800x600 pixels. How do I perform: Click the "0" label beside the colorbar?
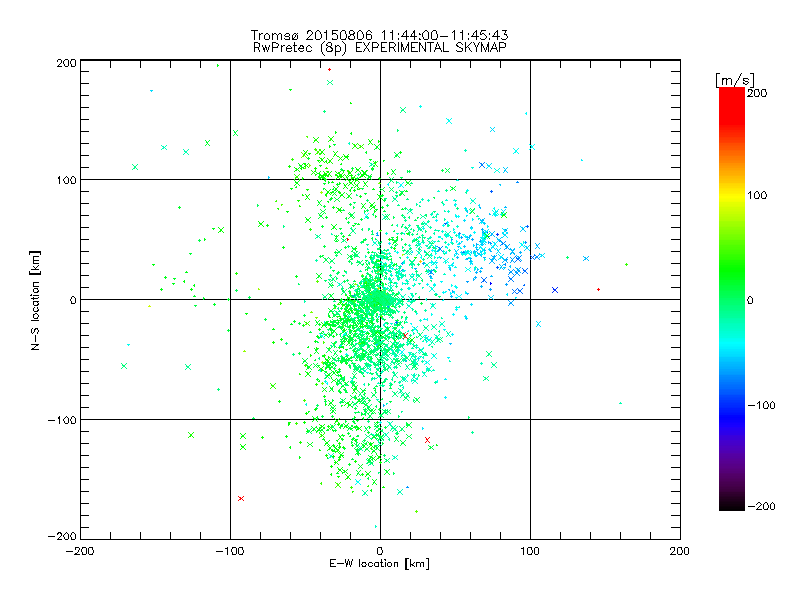[x=750, y=300]
